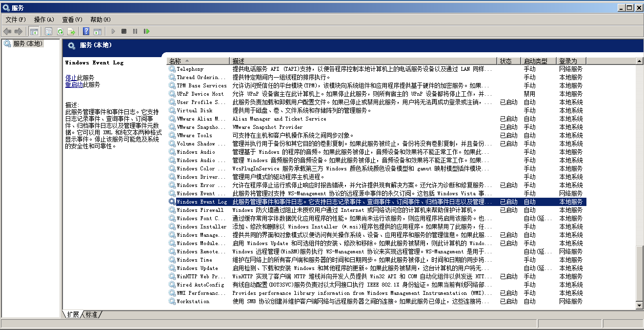Click the 'Alias Manager and Ticket Service' description

tap(279, 119)
